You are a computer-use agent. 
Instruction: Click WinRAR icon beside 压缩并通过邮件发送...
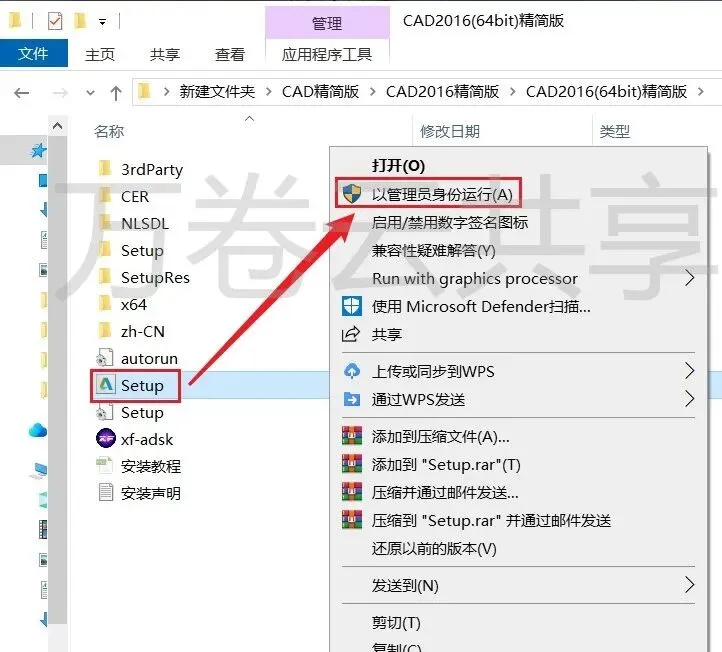(352, 491)
